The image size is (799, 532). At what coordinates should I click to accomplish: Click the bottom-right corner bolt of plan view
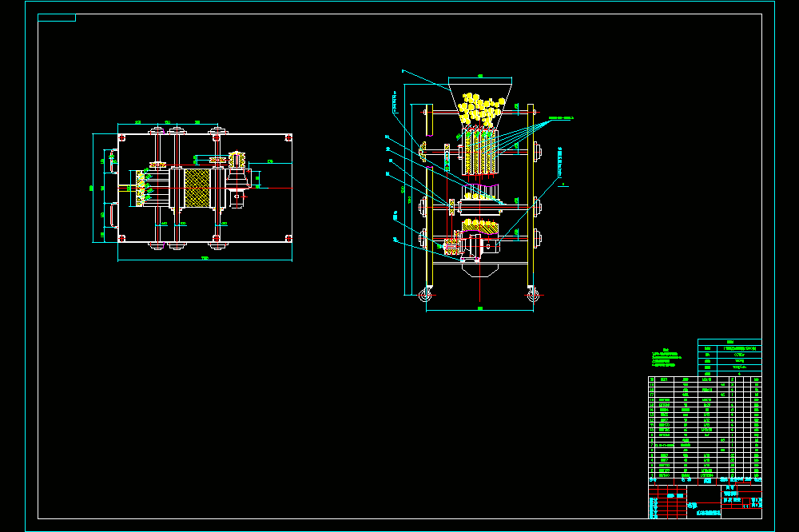288,238
